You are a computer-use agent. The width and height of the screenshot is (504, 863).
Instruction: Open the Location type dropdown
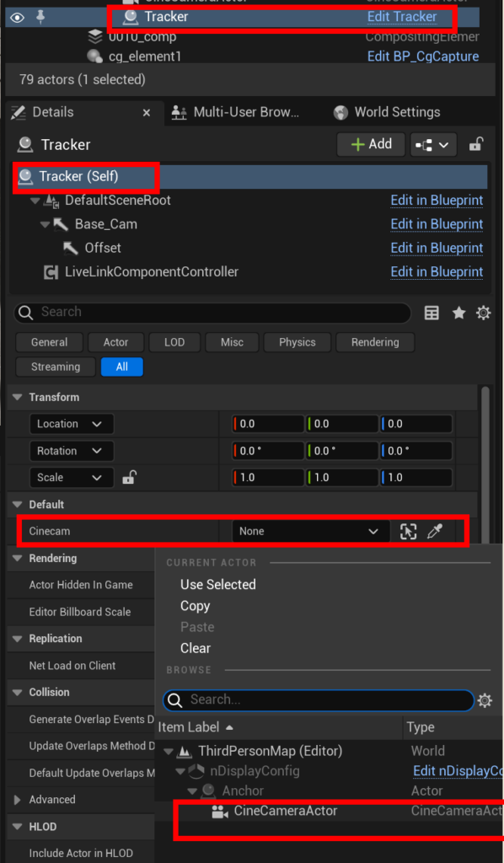coord(72,424)
